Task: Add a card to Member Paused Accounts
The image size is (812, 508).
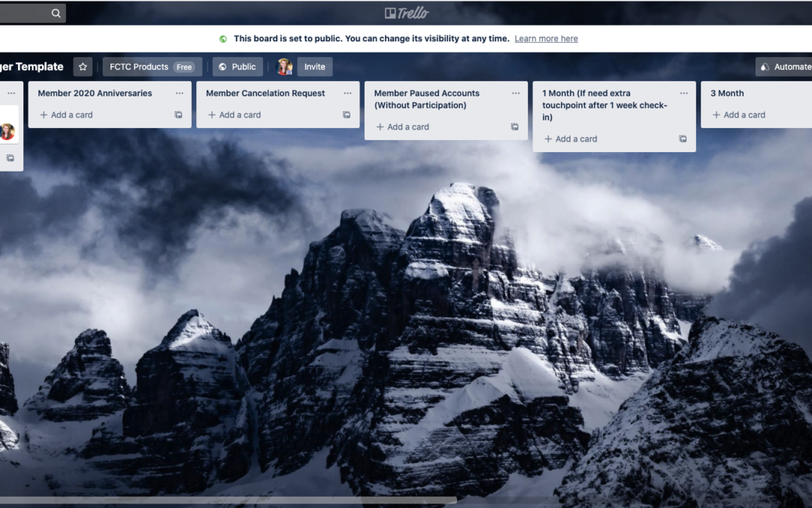Action: pos(403,127)
